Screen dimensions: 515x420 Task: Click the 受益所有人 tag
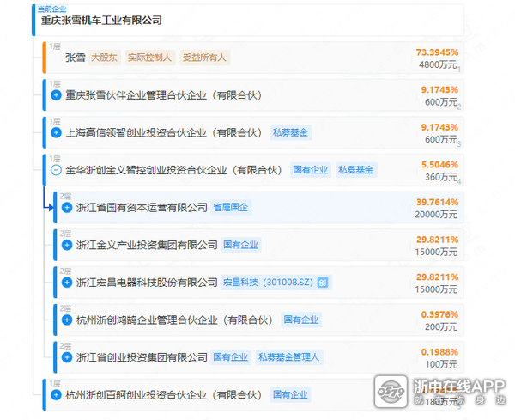[205, 58]
